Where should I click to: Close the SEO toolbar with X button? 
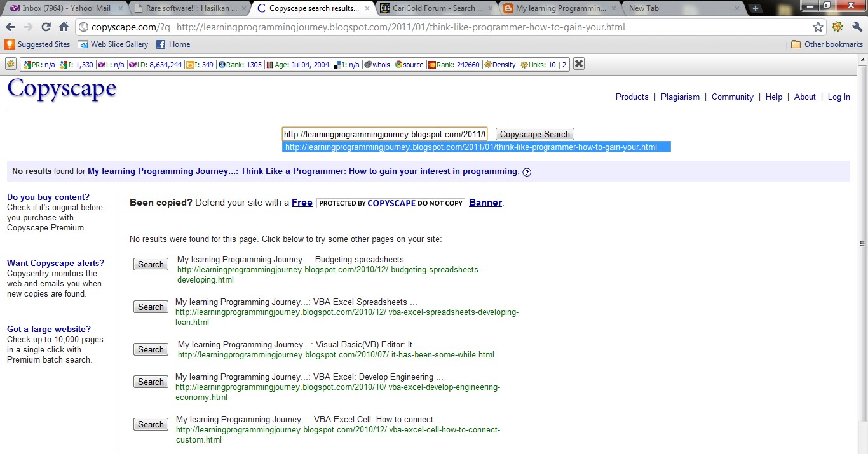579,64
